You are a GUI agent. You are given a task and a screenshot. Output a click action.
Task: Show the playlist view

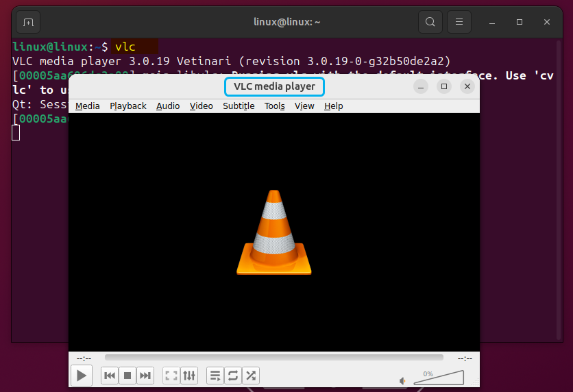(x=215, y=375)
